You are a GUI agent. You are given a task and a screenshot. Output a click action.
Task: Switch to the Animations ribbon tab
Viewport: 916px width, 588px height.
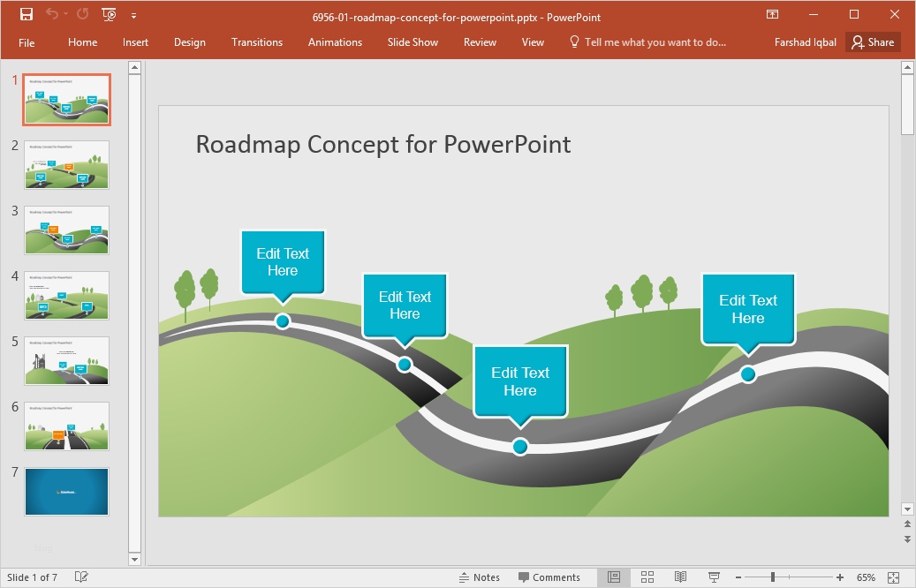coord(335,41)
